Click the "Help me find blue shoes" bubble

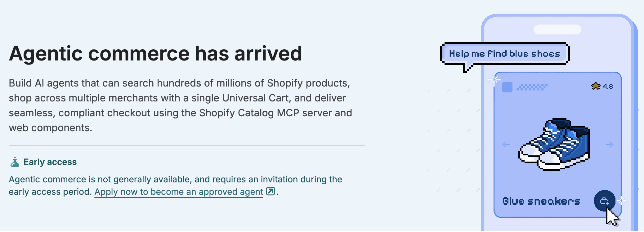[505, 54]
